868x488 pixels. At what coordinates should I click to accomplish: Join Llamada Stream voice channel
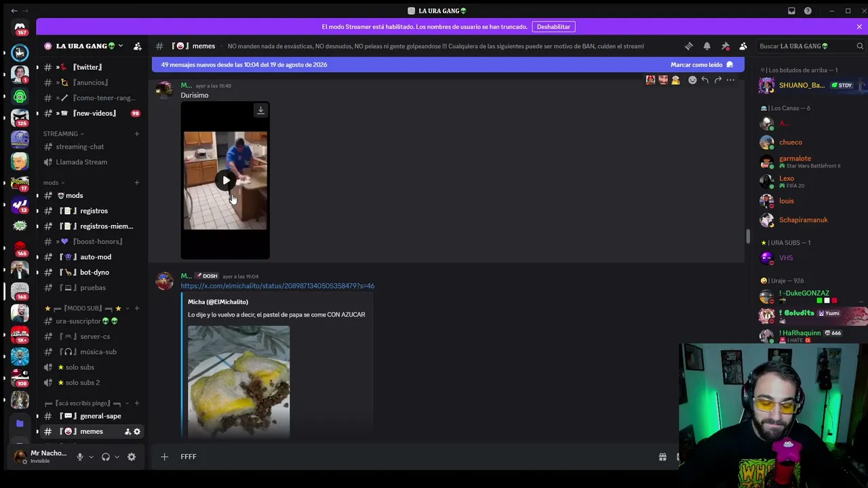click(x=92, y=162)
